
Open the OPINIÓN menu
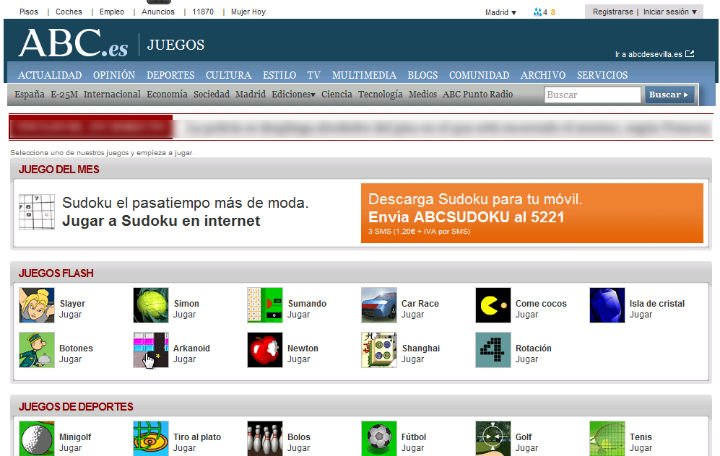(x=114, y=75)
